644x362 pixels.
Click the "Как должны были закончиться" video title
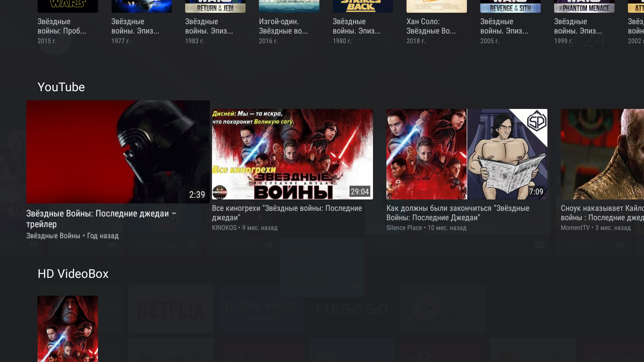tap(458, 213)
